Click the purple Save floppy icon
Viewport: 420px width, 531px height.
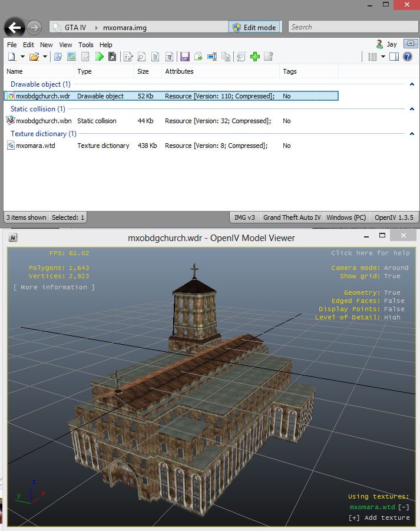(x=185, y=57)
